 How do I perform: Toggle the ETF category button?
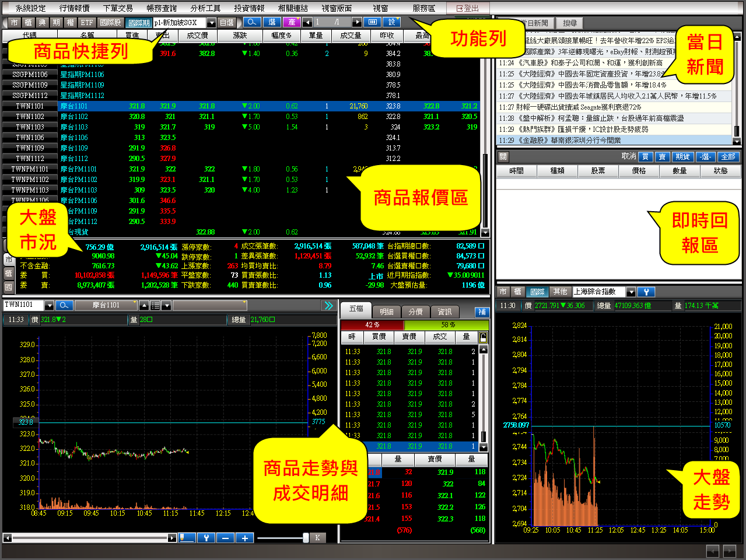(87, 23)
